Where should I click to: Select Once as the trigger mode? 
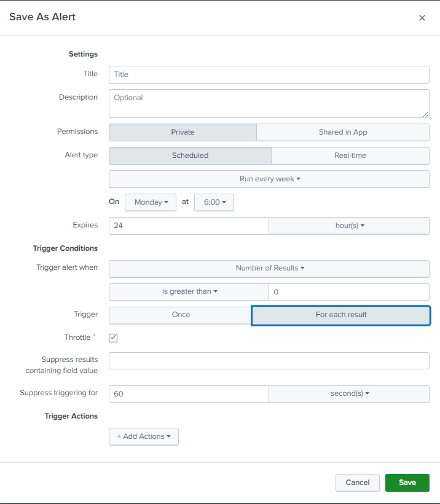coord(181,315)
